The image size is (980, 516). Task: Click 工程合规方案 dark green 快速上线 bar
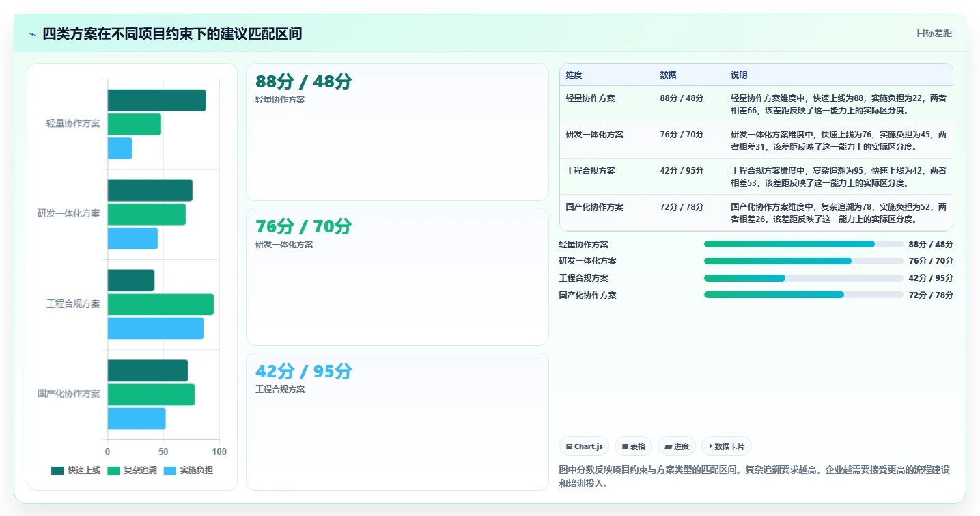click(x=130, y=280)
